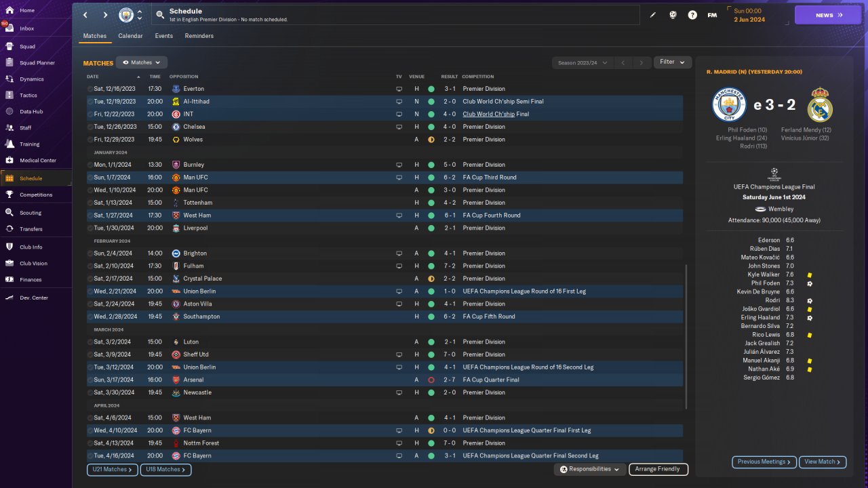Switch to the Calendar tab
Image resolution: width=868 pixels, height=488 pixels.
pyautogui.click(x=130, y=36)
